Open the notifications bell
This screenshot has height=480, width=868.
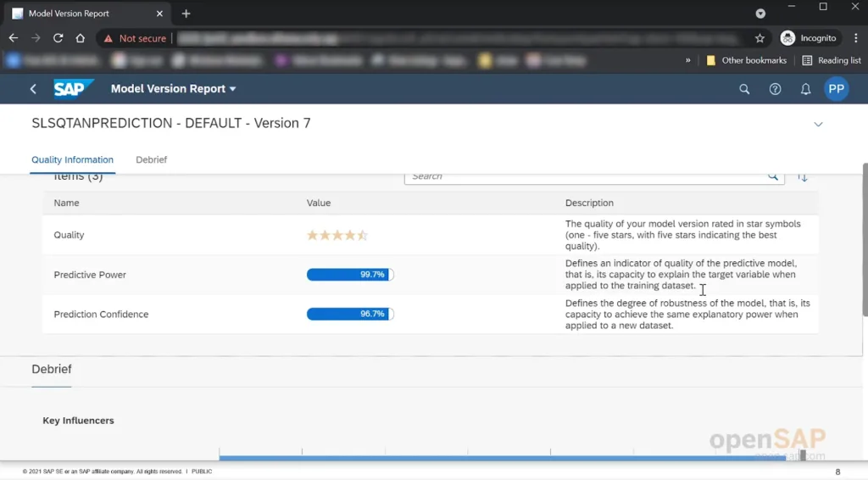click(805, 88)
